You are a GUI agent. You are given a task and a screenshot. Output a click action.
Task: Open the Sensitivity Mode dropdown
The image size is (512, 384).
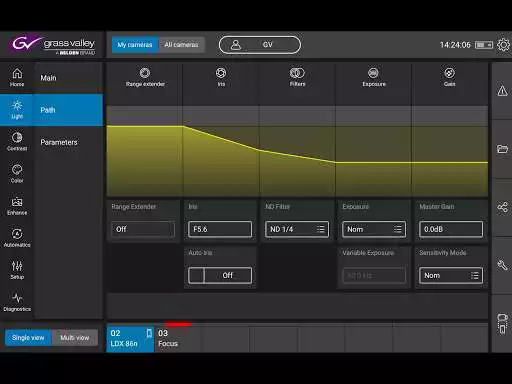coord(451,275)
